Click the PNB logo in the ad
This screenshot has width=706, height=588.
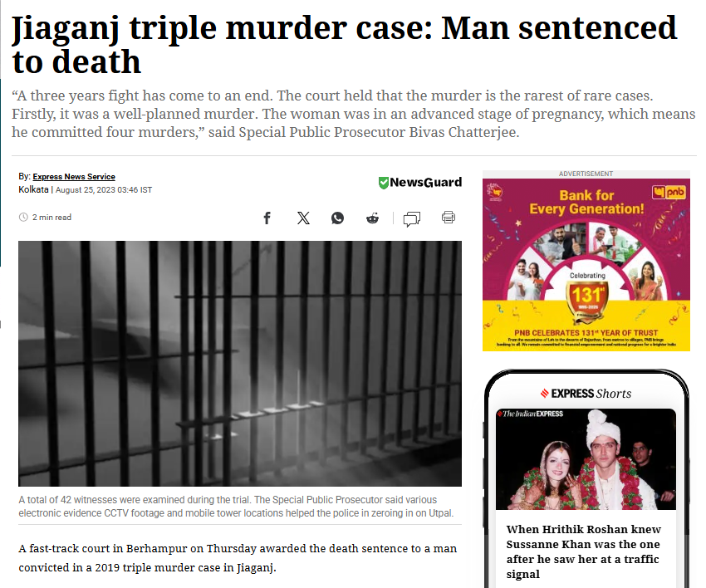[x=669, y=192]
